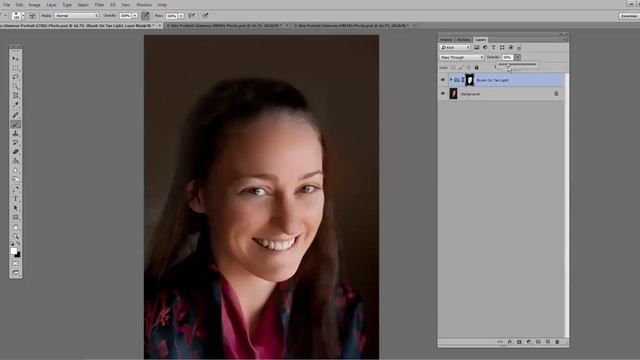Click Add layer style fx icon
Image resolution: width=640 pixels, height=360 pixels.
point(510,342)
